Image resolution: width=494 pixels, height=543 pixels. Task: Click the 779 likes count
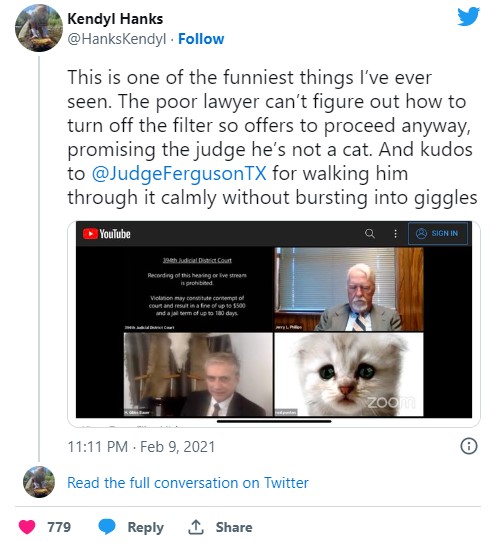pos(59,527)
